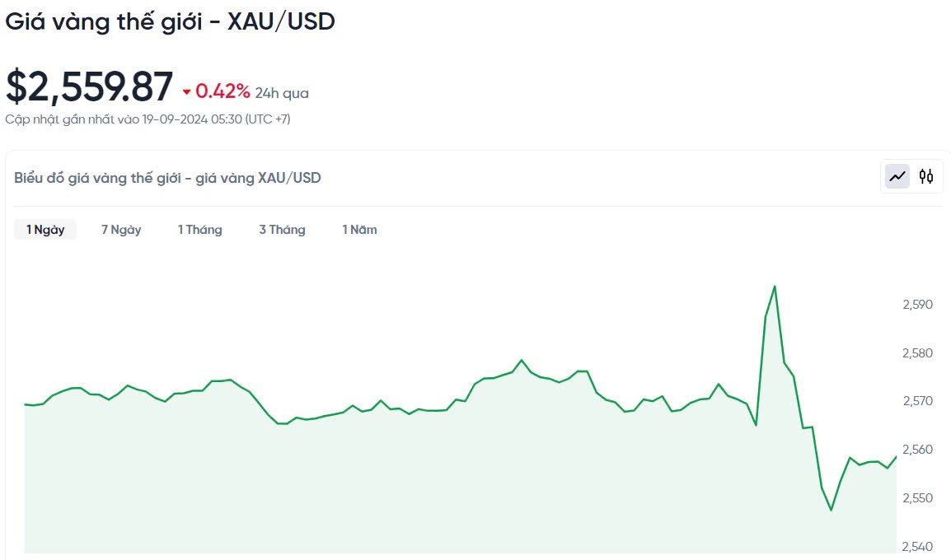Show the 7 Ngày chart range
Screen dimensions: 951x560
point(121,230)
